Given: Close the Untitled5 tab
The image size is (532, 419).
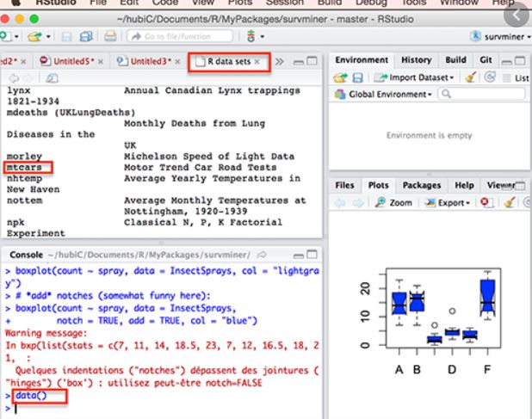Looking at the screenshot, I should [101, 62].
